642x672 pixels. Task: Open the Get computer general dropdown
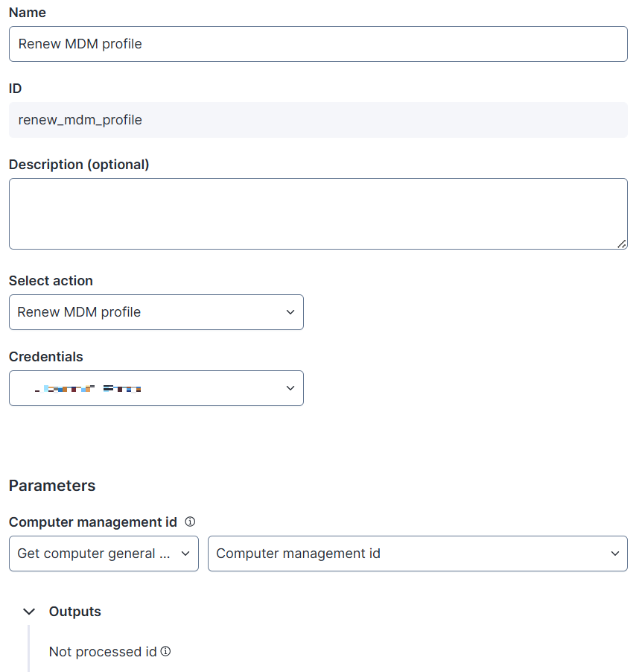pos(104,554)
